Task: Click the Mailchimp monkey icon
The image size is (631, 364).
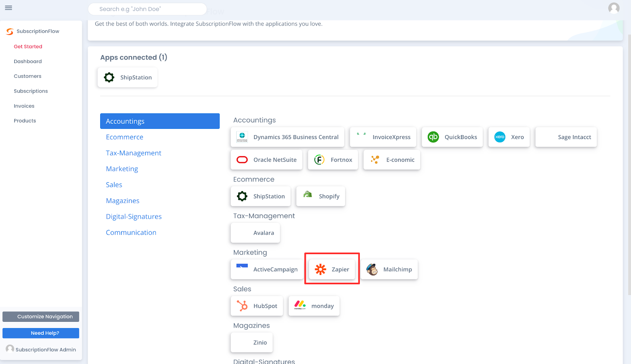Action: tap(372, 269)
